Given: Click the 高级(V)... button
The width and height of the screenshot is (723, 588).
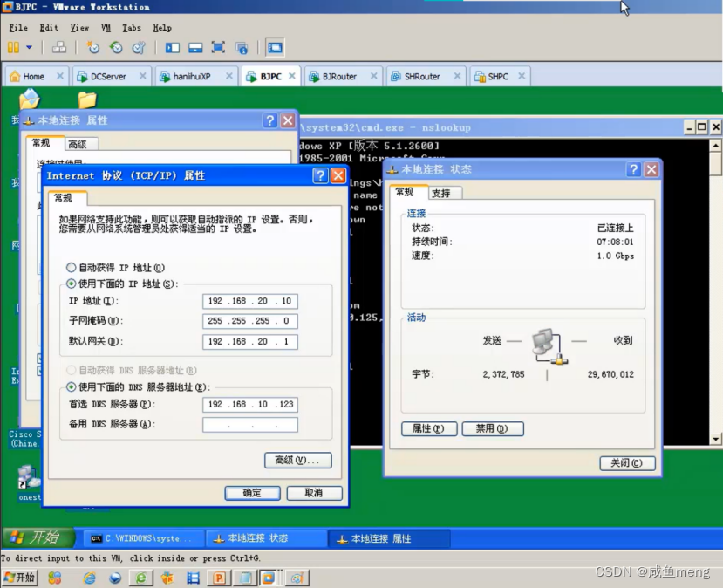Looking at the screenshot, I should pyautogui.click(x=298, y=461).
